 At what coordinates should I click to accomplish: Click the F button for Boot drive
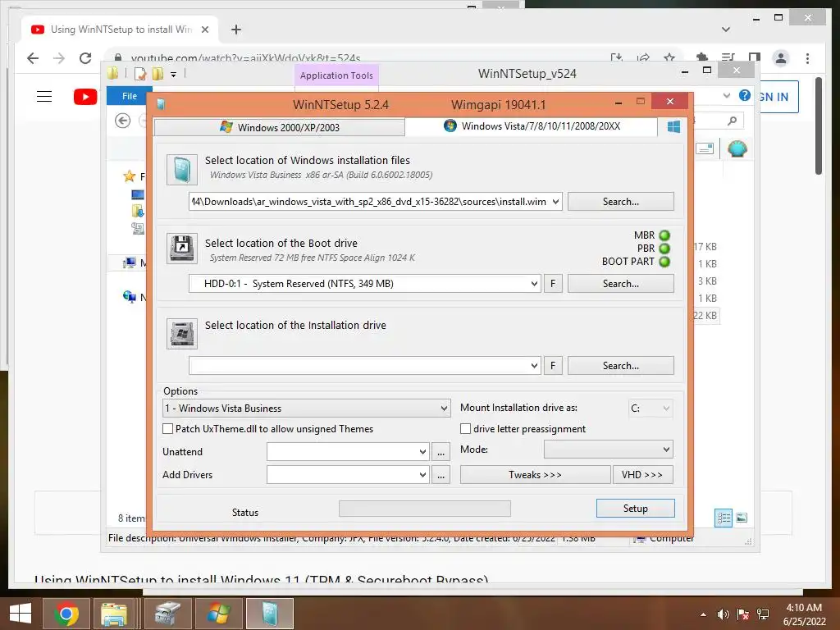553,283
